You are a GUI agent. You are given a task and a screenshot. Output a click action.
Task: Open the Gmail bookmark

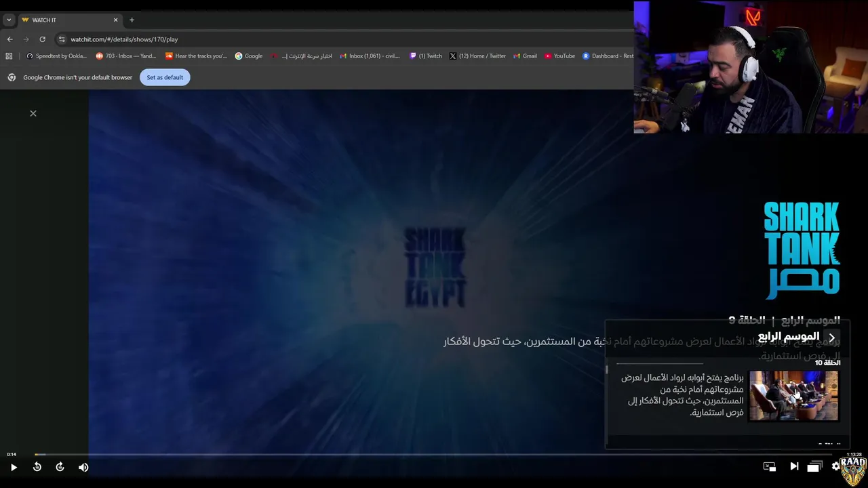coord(525,56)
